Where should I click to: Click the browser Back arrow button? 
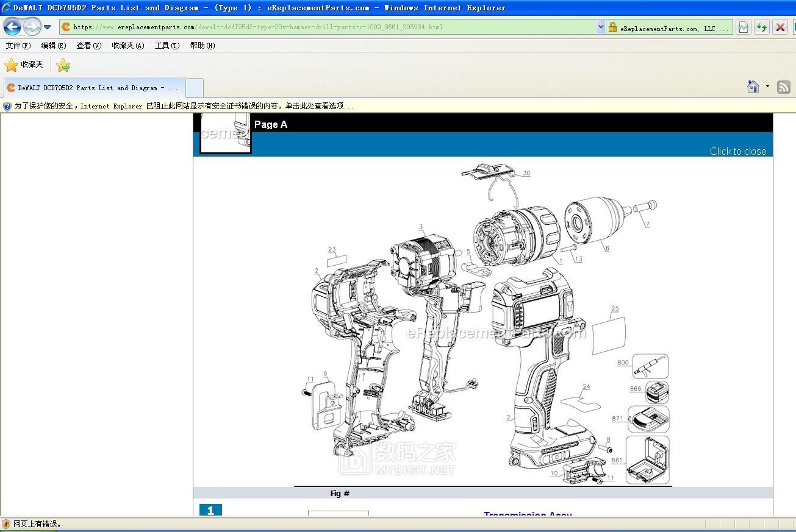[x=13, y=26]
